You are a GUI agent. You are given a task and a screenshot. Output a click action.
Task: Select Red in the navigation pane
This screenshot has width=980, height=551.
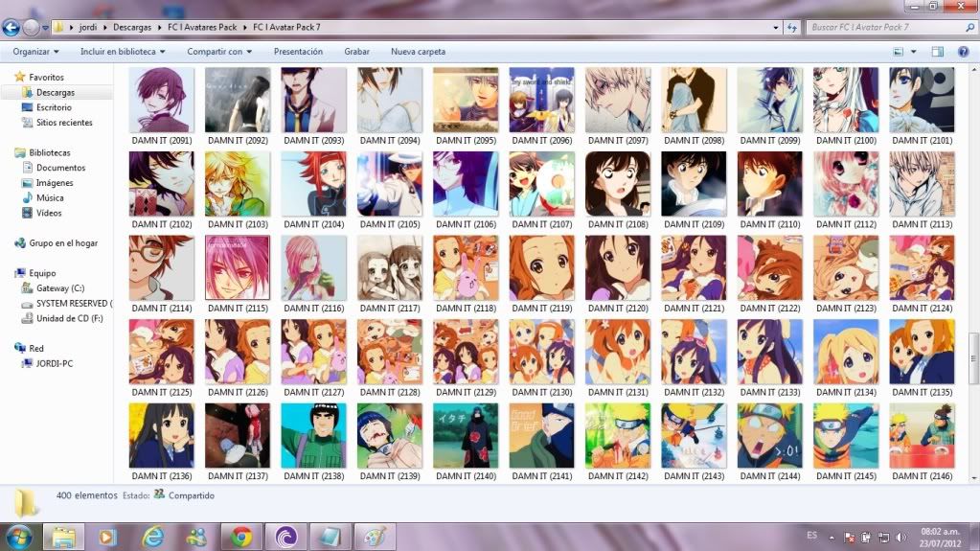[x=36, y=349]
